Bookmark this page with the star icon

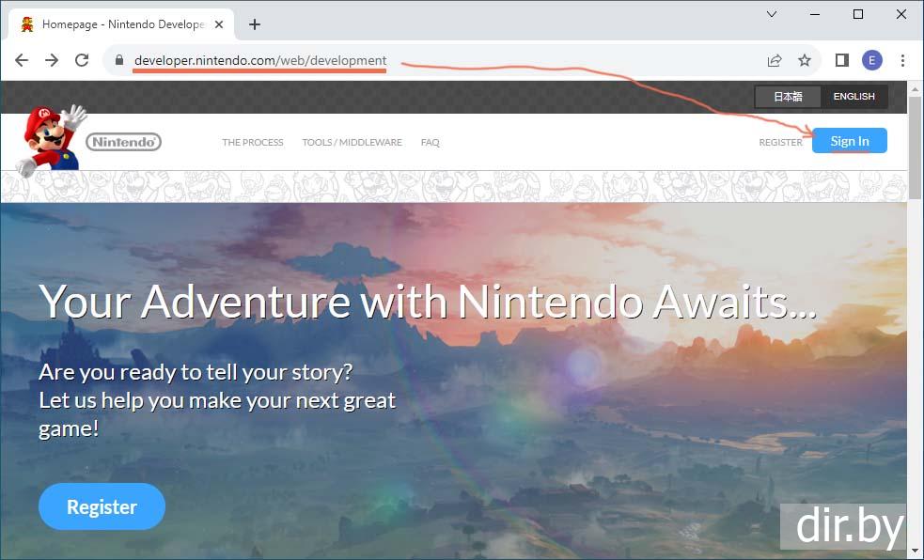tap(805, 60)
